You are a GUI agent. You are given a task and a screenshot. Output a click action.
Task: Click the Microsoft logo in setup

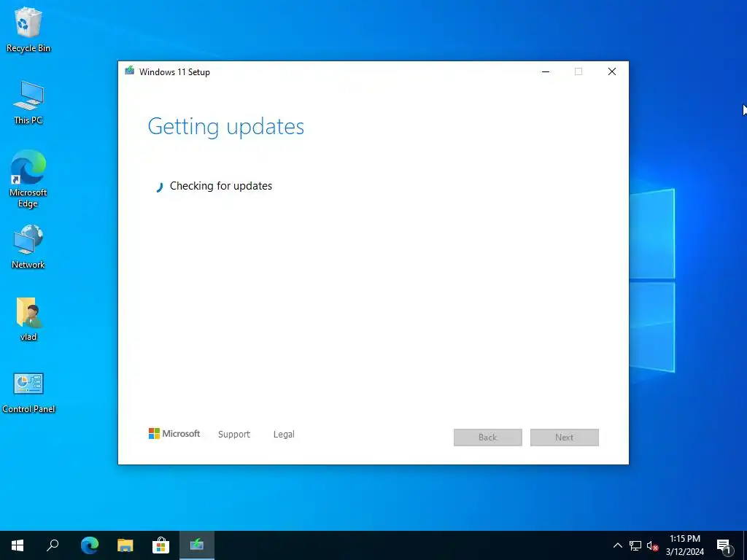tap(174, 434)
